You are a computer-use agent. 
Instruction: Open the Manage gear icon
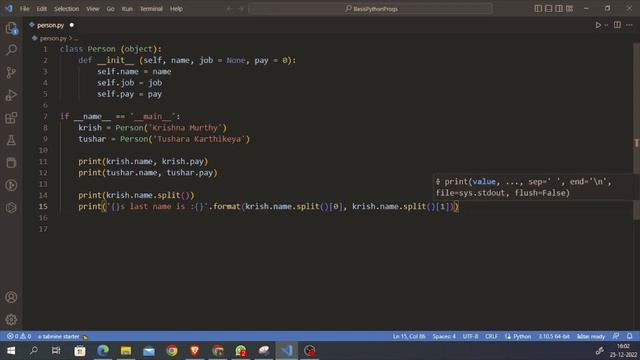point(11,320)
